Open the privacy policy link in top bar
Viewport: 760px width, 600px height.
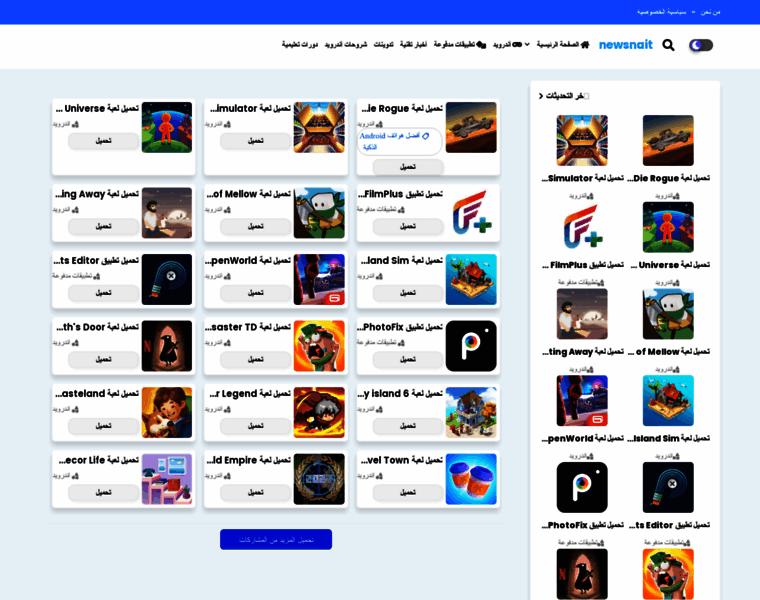pyautogui.click(x=661, y=12)
